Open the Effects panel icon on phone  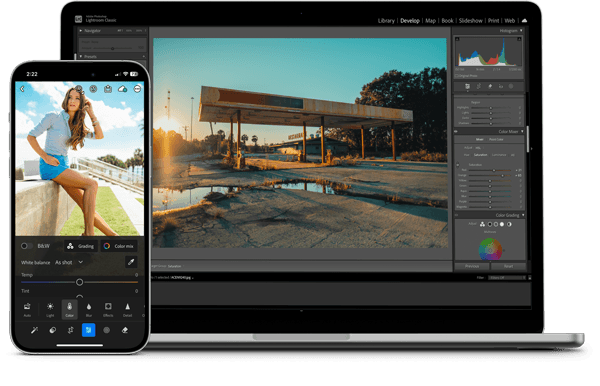(108, 309)
